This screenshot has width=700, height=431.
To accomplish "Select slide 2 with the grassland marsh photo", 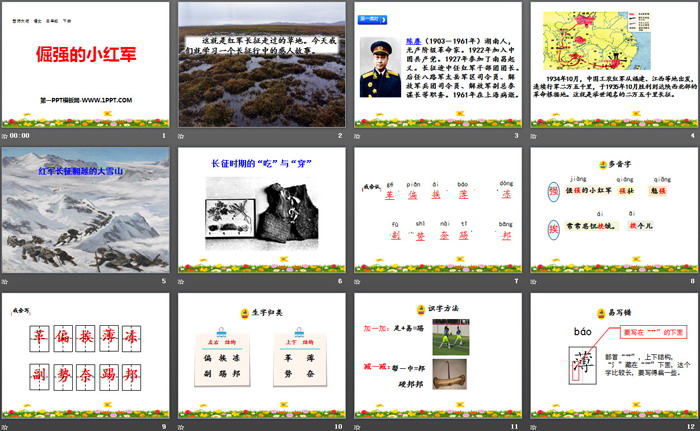I will 262,64.
